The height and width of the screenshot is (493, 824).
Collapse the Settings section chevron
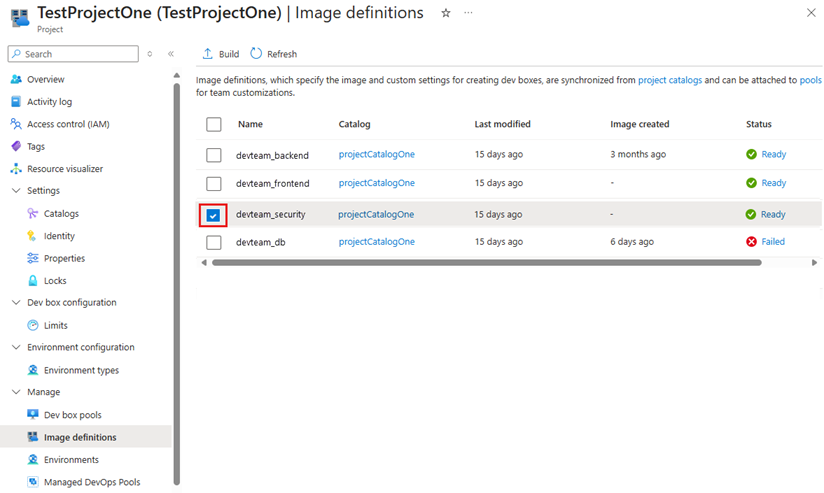coord(16,191)
